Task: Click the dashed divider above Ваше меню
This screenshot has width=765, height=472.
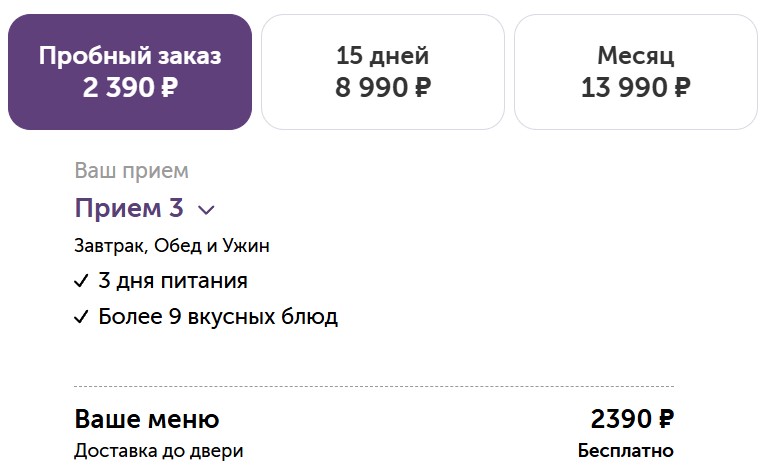Action: pyautogui.click(x=374, y=386)
